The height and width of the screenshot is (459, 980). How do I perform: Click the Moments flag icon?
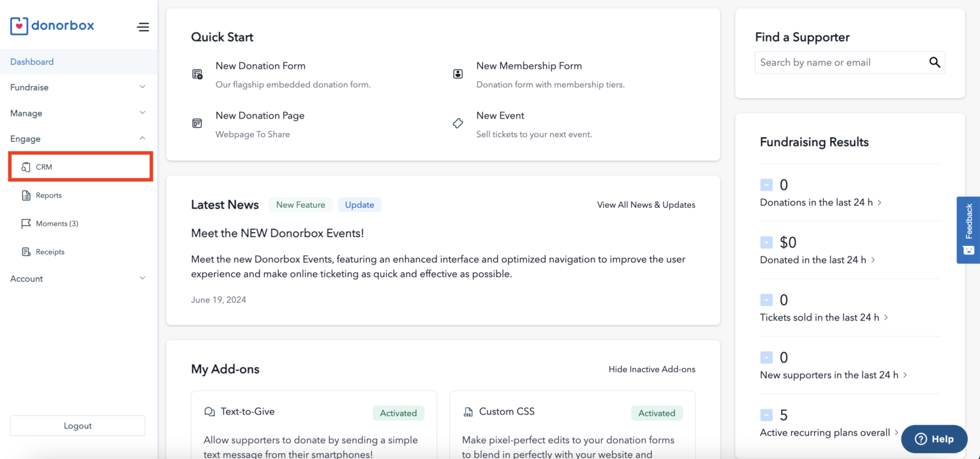pos(26,224)
